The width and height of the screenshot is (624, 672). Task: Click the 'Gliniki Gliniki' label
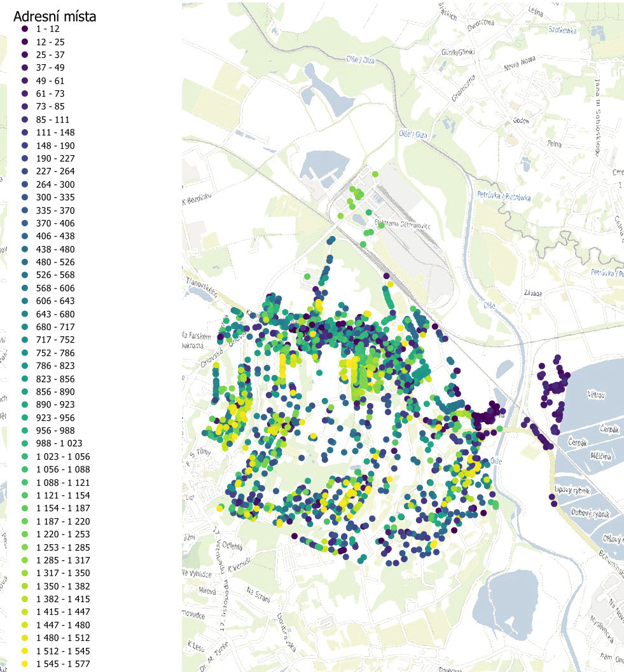458,52
